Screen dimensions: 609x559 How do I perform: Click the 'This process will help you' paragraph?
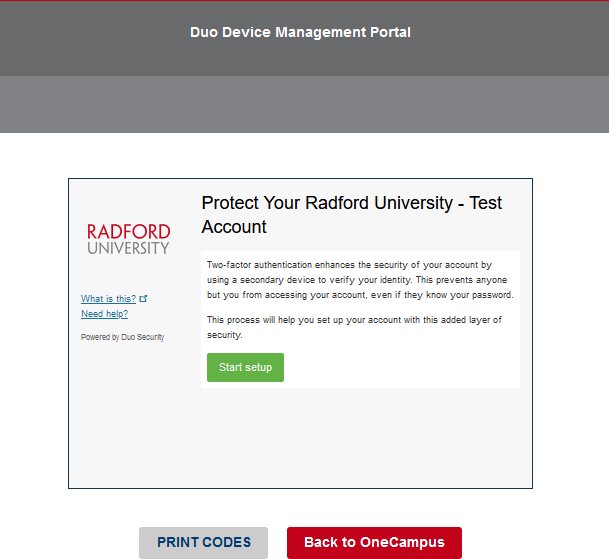353,327
